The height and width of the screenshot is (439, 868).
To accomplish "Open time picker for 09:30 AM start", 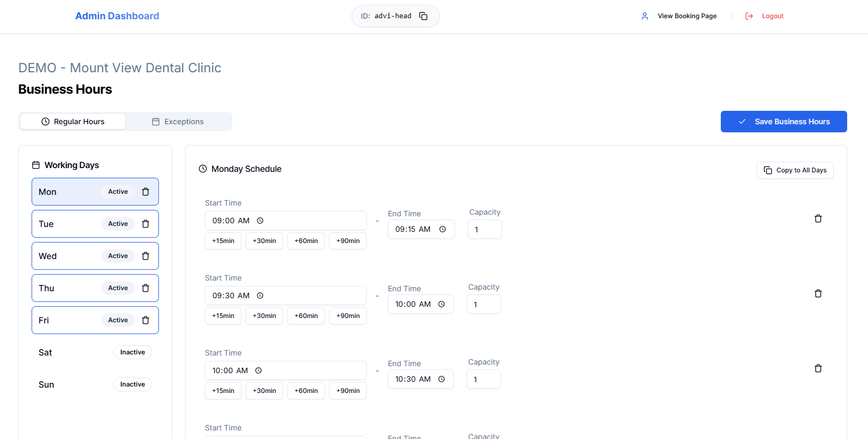I will pyautogui.click(x=260, y=296).
